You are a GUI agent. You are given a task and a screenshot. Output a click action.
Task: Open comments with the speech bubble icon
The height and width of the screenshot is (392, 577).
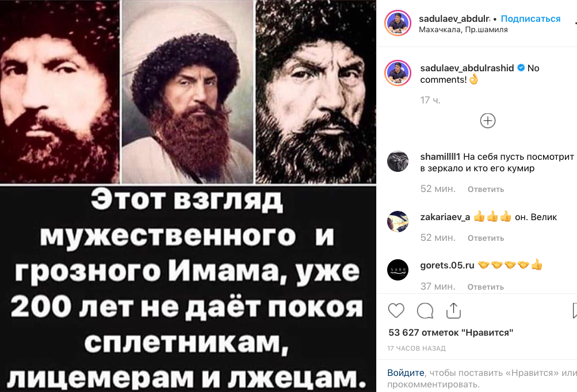coord(425,311)
